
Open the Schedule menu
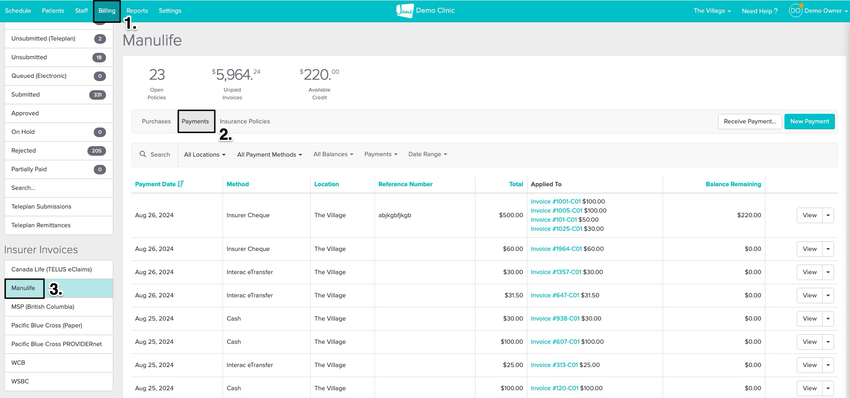pyautogui.click(x=18, y=11)
